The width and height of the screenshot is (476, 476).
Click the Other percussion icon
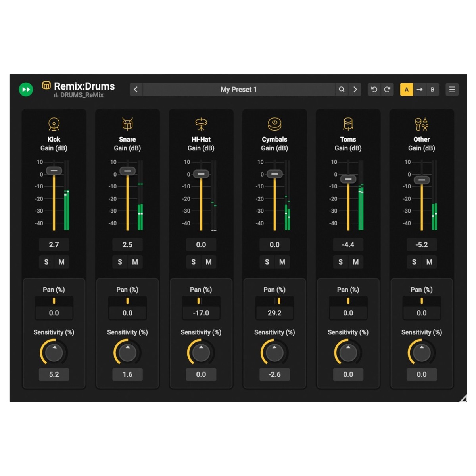click(x=421, y=124)
